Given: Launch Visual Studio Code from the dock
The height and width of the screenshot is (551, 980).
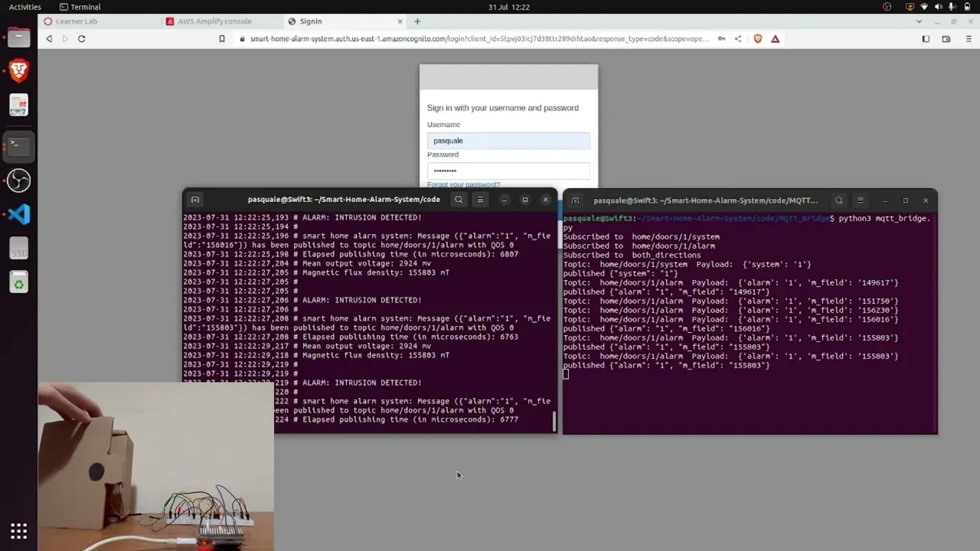Looking at the screenshot, I should coord(18,214).
